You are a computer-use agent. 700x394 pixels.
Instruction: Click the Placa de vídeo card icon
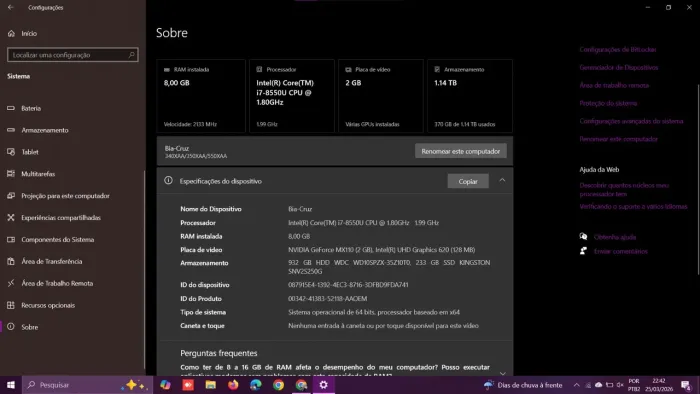click(348, 70)
